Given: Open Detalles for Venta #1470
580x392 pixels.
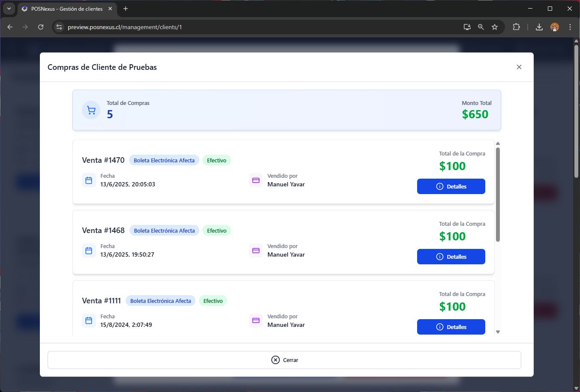Looking at the screenshot, I should 451,186.
